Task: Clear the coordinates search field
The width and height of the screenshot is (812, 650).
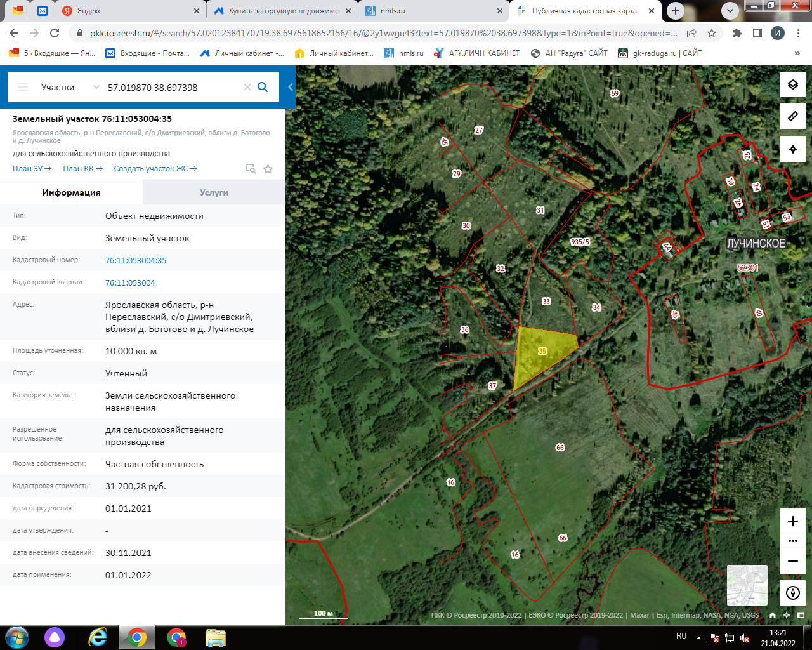Action: click(247, 87)
